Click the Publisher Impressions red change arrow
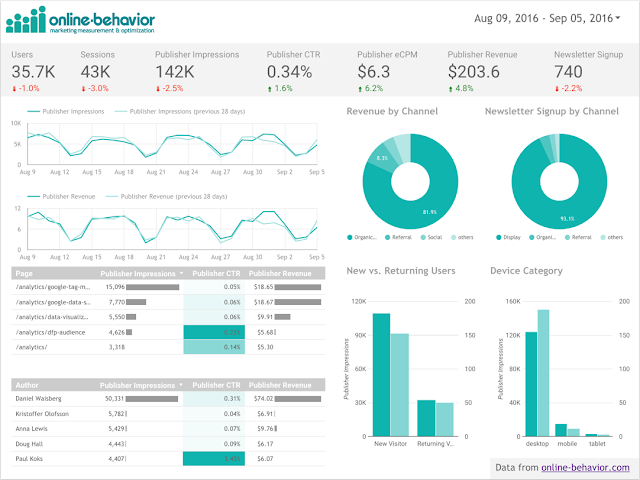Image resolution: width=640 pixels, height=480 pixels. (158, 89)
